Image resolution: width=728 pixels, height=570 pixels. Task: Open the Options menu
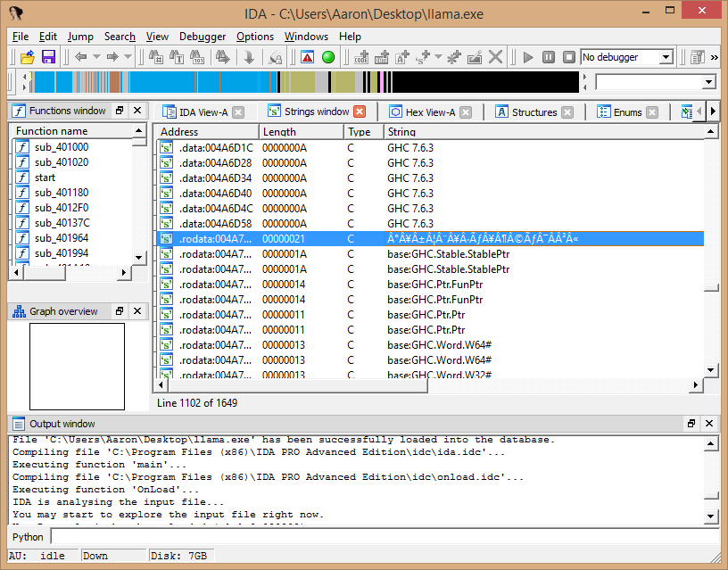255,37
